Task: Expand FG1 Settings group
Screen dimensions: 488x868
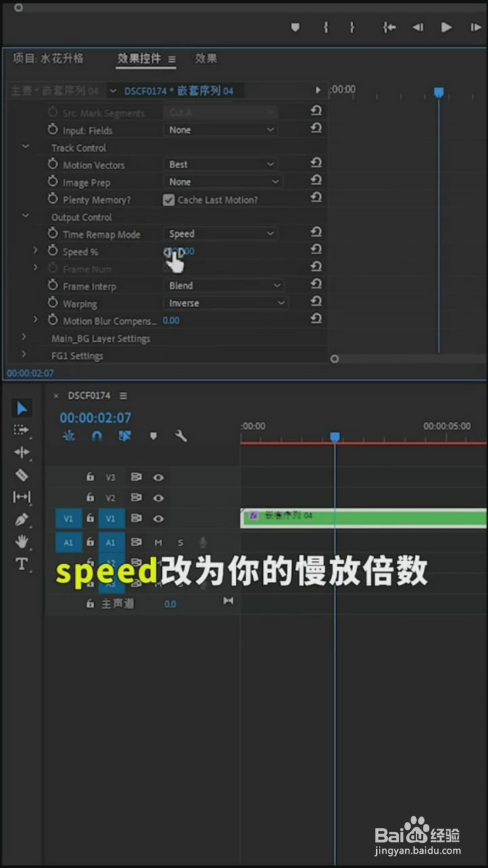Action: 24,354
